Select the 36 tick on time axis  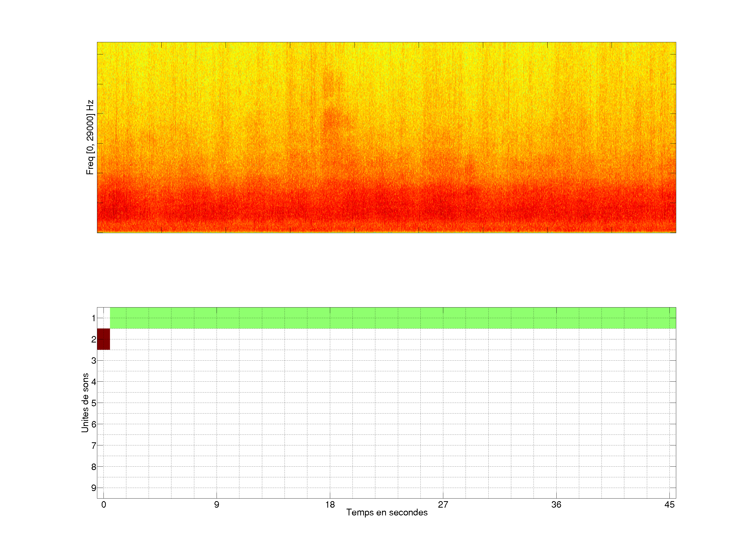pos(556,505)
